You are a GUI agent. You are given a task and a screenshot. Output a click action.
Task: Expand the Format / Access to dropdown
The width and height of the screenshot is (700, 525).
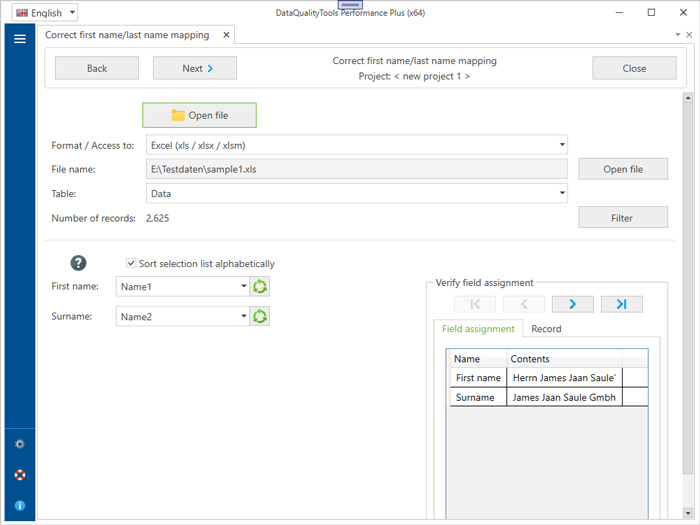point(562,145)
